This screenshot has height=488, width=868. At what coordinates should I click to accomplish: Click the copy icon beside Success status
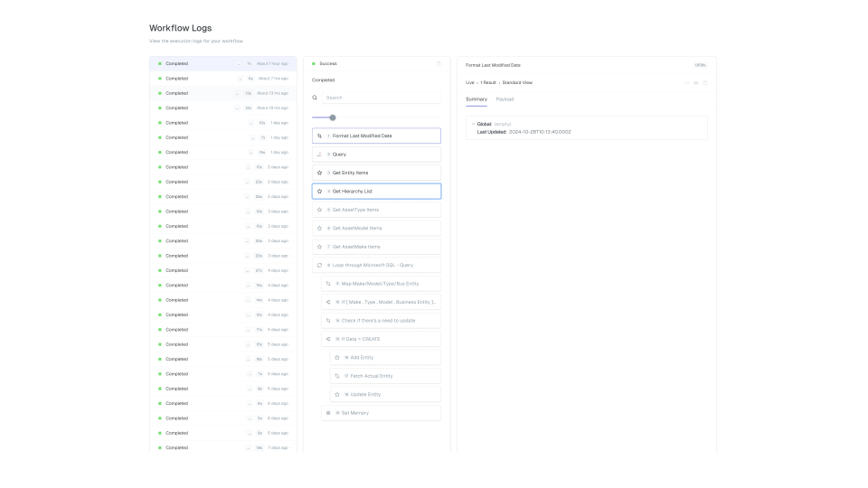pos(439,63)
